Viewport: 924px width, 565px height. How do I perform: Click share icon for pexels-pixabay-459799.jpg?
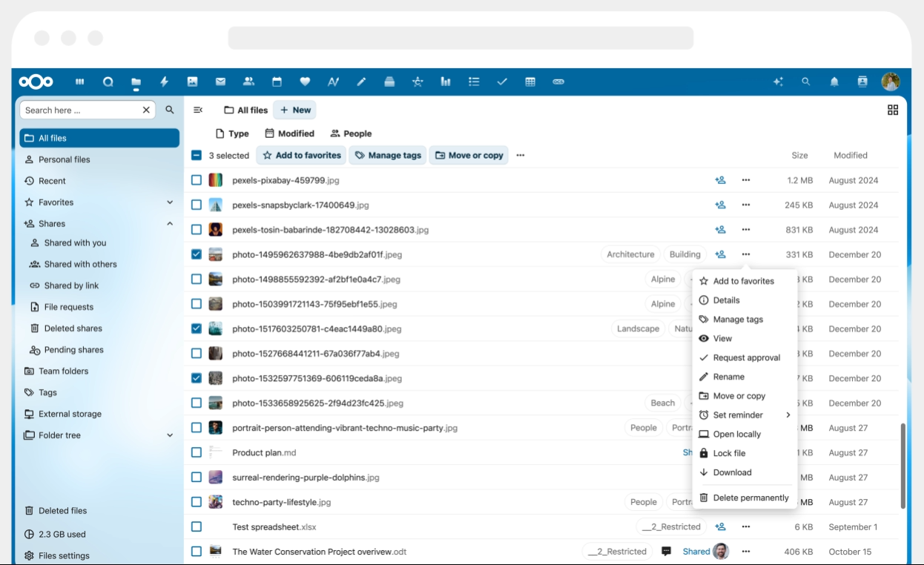tap(719, 180)
